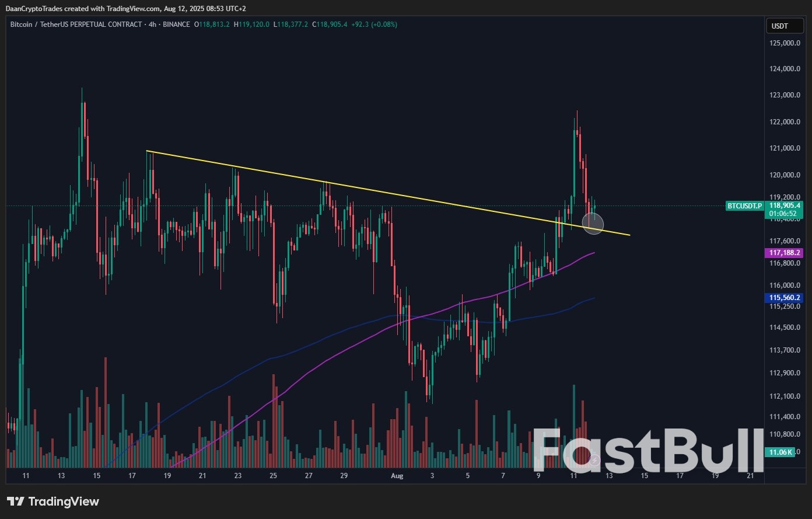Select the magenta moving average label 117,188.2

click(784, 253)
